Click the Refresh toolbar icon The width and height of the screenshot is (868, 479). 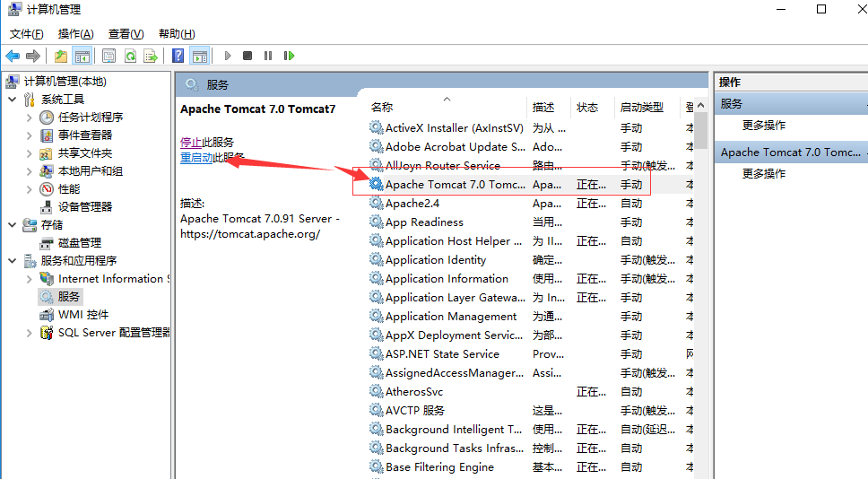[x=130, y=56]
